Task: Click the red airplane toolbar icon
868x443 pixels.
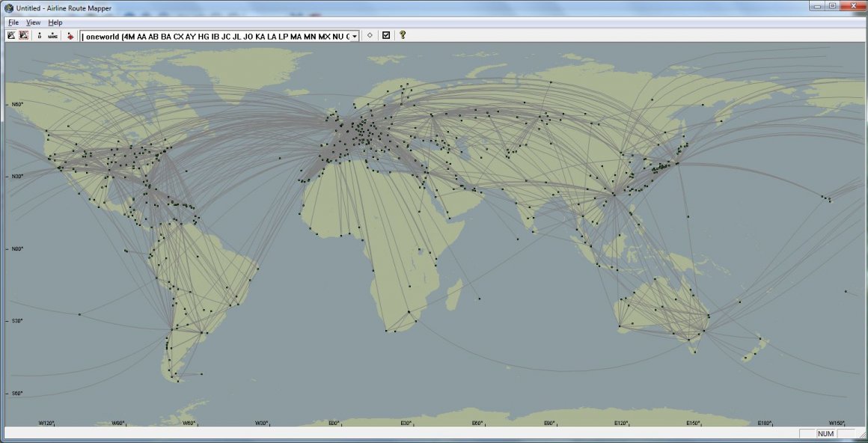Action: pyautogui.click(x=70, y=35)
